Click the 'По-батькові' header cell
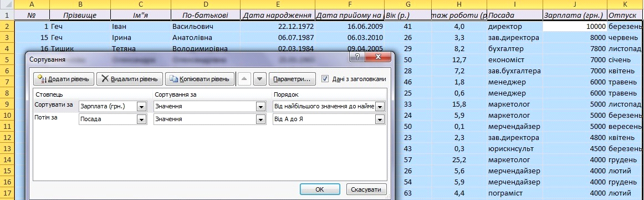The width and height of the screenshot is (644, 200). [206, 15]
